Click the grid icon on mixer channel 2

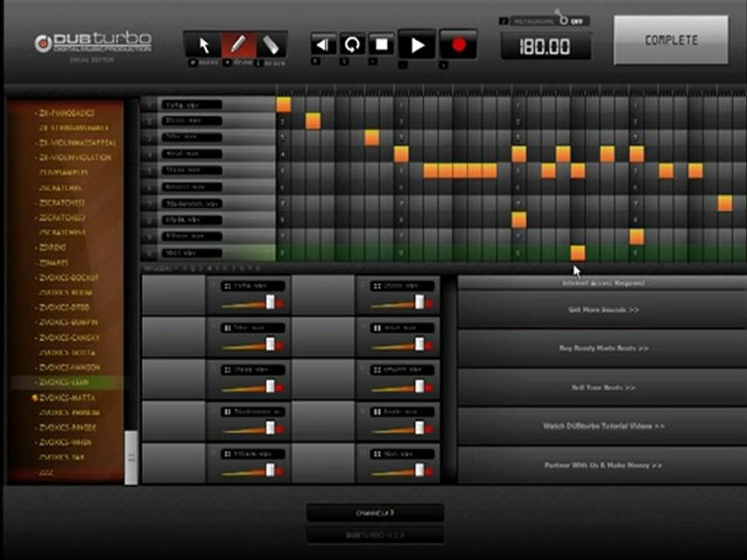[x=377, y=286]
